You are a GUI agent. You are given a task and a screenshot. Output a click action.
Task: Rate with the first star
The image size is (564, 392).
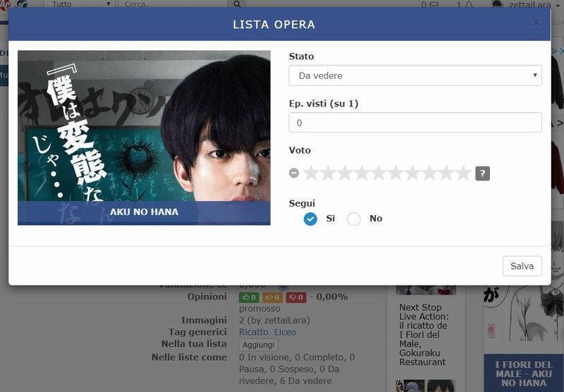(x=311, y=173)
